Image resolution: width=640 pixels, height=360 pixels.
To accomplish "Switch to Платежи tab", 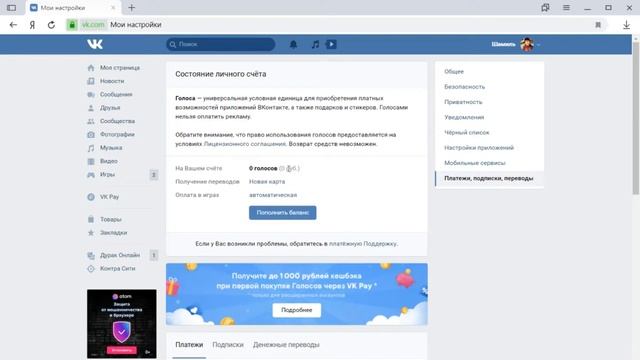I will [x=189, y=345].
